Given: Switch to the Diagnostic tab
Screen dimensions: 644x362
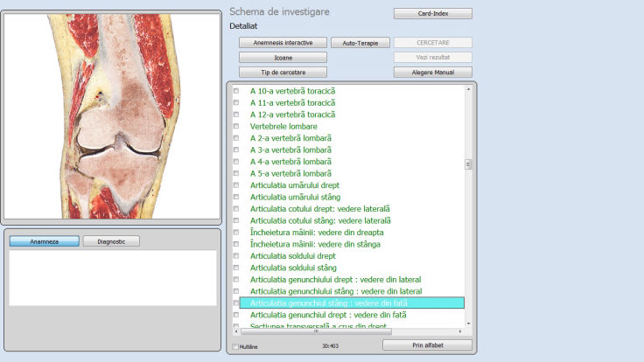Looking at the screenshot, I should [x=111, y=241].
